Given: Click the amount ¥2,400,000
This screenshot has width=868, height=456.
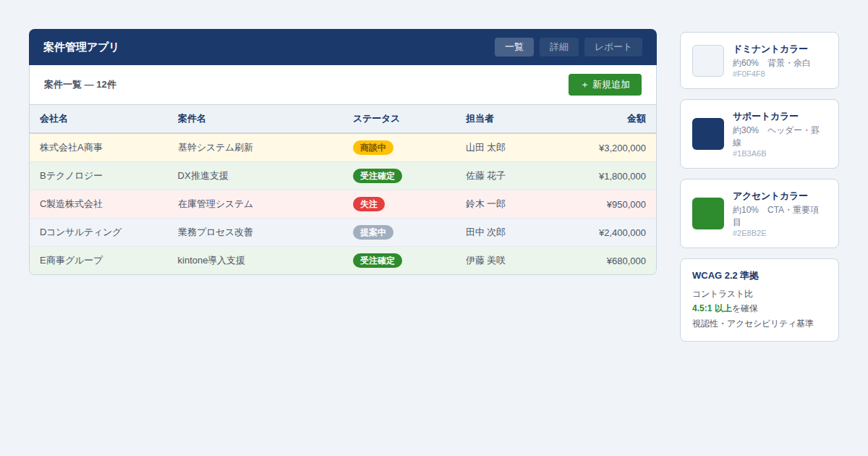Looking at the screenshot, I should pyautogui.click(x=622, y=232).
